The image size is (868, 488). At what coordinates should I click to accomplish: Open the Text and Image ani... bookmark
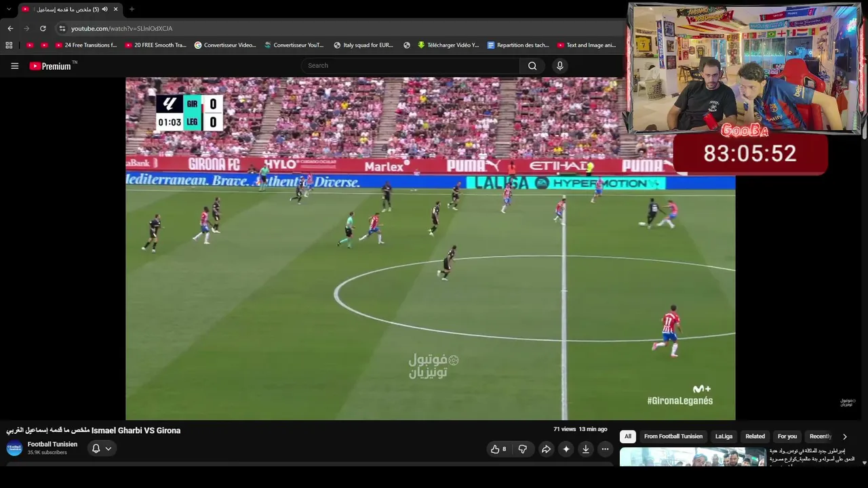coord(587,45)
